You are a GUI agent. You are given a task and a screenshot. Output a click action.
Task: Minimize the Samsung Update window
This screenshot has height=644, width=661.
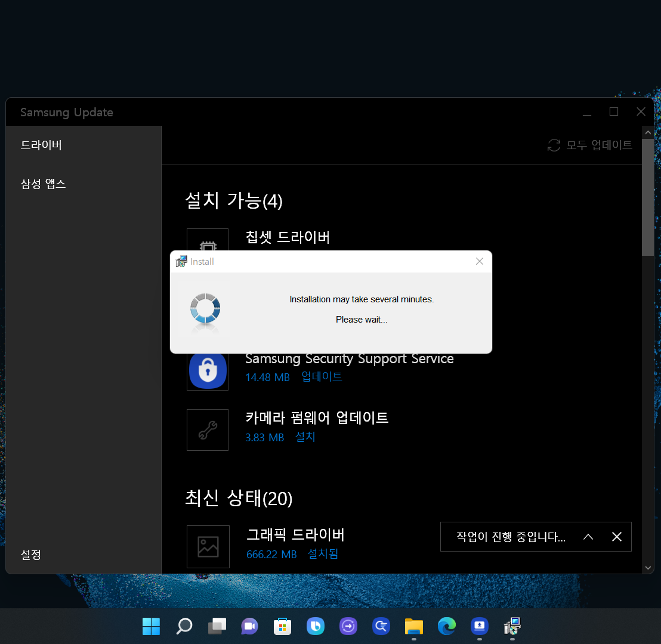(587, 112)
